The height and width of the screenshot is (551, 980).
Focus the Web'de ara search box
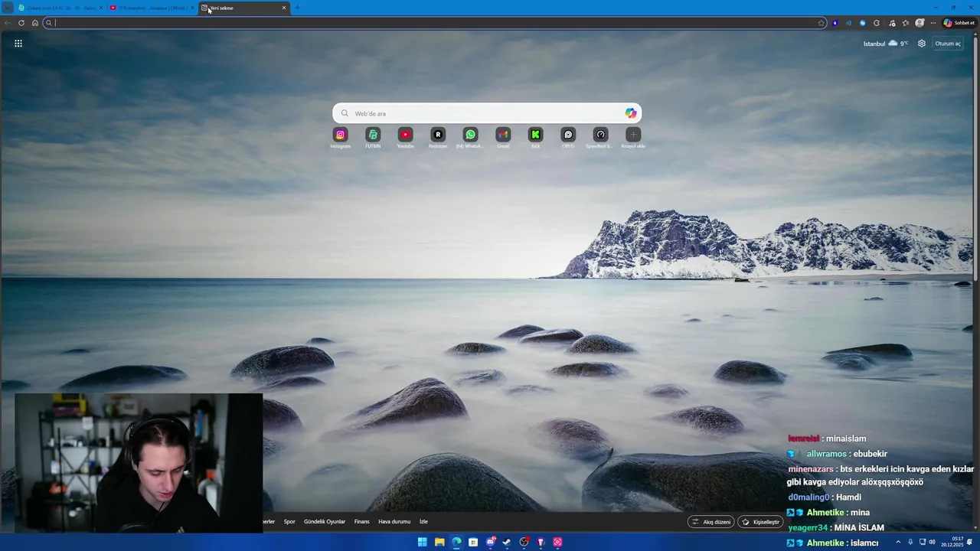tap(487, 113)
